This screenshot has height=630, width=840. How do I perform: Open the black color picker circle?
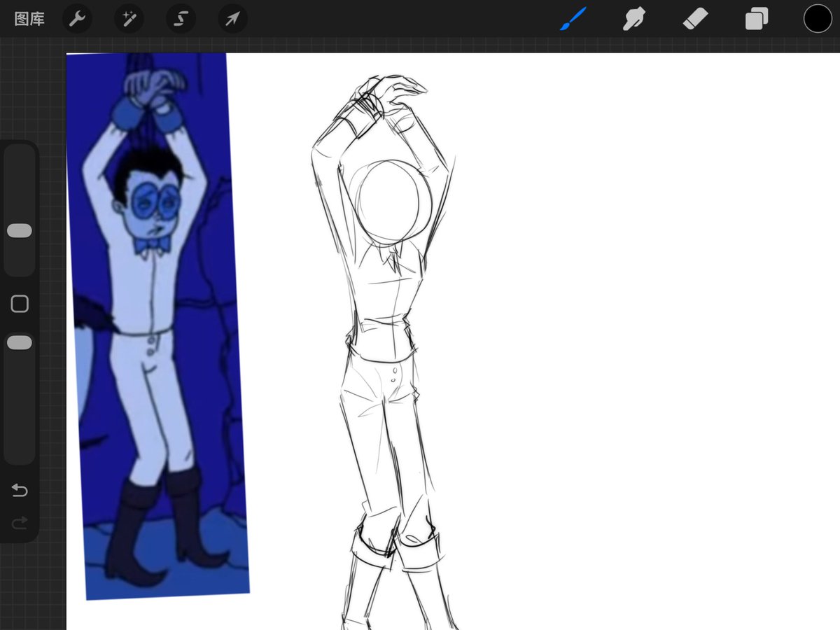(817, 19)
